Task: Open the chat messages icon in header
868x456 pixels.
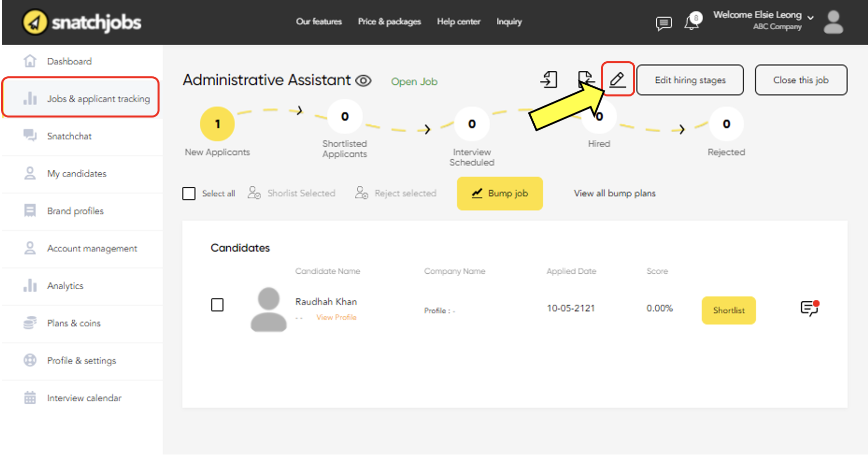Action: tap(663, 23)
